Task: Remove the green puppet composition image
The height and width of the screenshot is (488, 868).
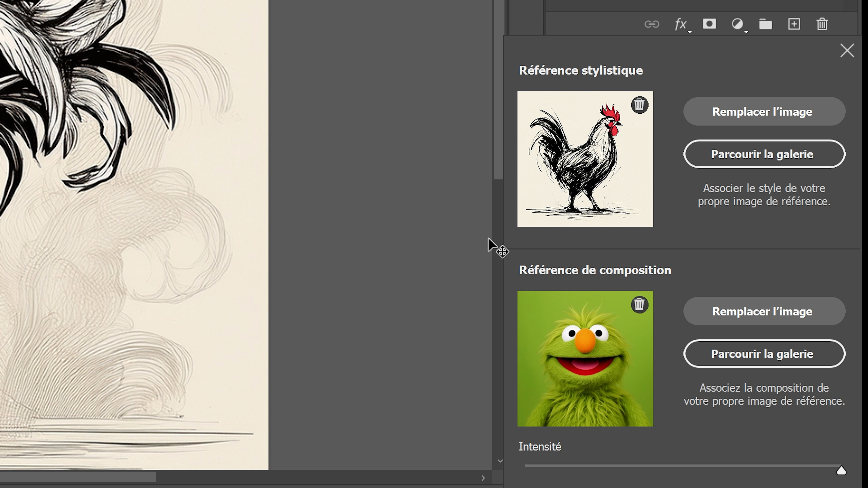Action: coord(639,305)
